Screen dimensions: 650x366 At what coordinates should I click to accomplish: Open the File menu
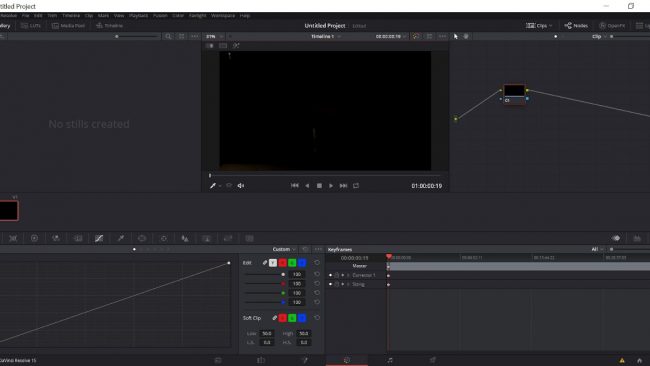(25, 15)
